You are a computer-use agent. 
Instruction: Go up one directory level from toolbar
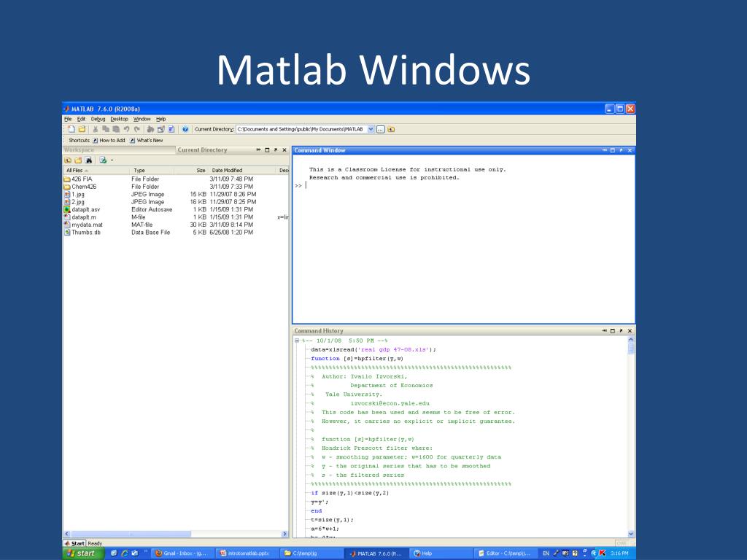391,129
